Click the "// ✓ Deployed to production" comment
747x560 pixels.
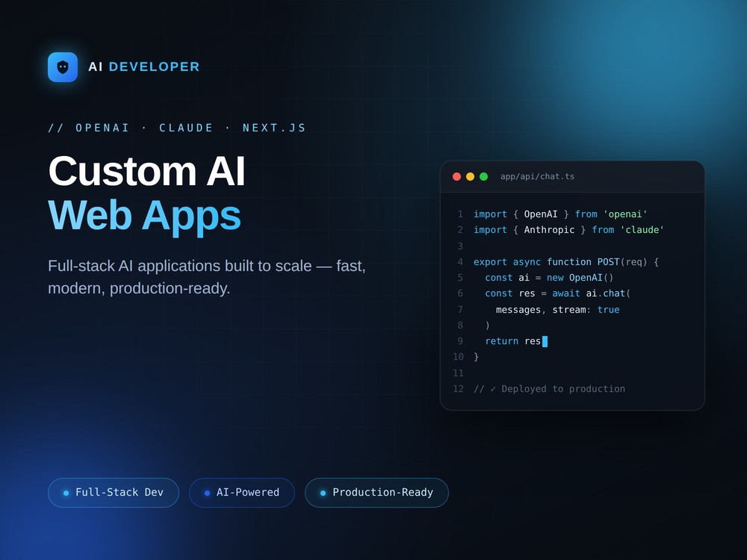pyautogui.click(x=549, y=389)
